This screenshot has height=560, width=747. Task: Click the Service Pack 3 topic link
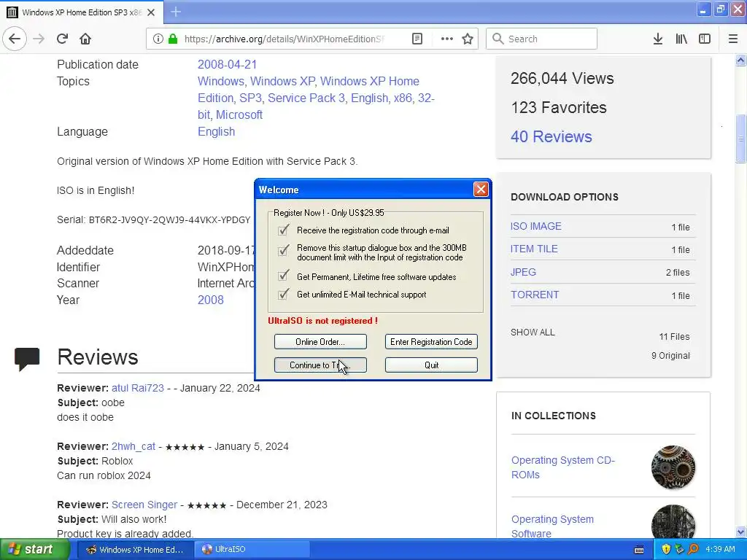click(306, 98)
